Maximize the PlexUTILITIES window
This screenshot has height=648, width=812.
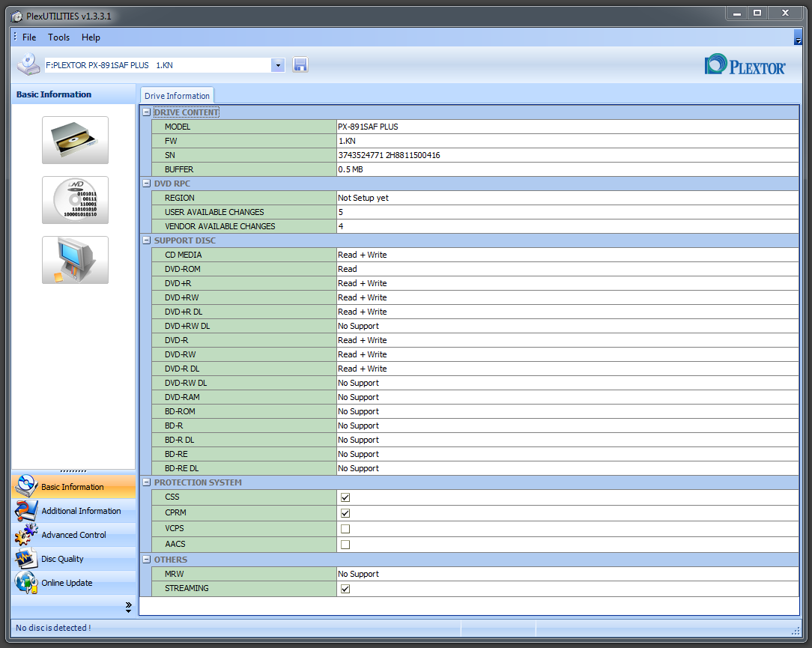[x=757, y=13]
